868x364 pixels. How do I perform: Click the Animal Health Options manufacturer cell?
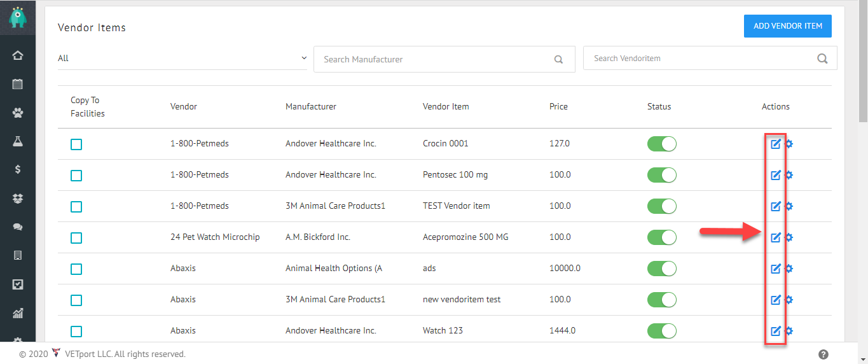click(334, 269)
